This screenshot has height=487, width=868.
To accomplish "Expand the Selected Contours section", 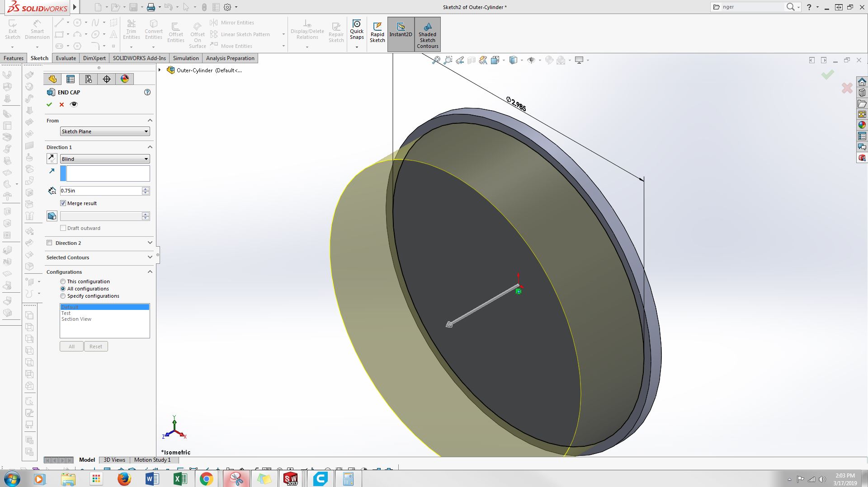I will [150, 258].
